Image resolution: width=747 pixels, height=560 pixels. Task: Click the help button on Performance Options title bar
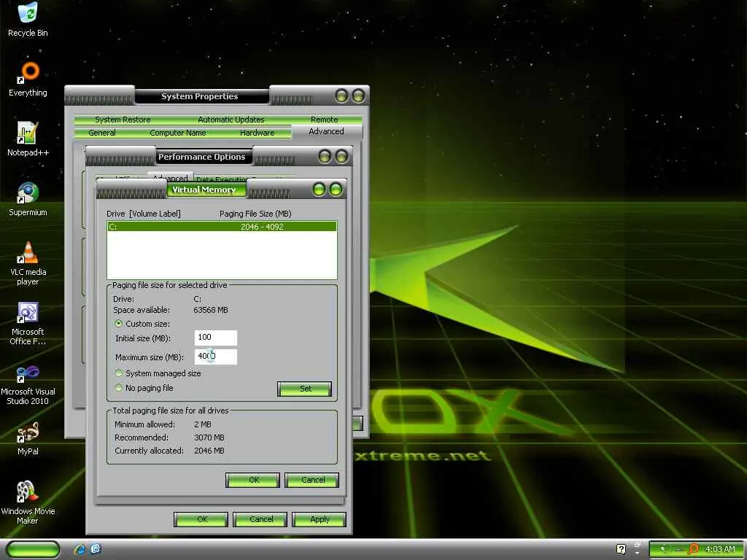pos(325,156)
